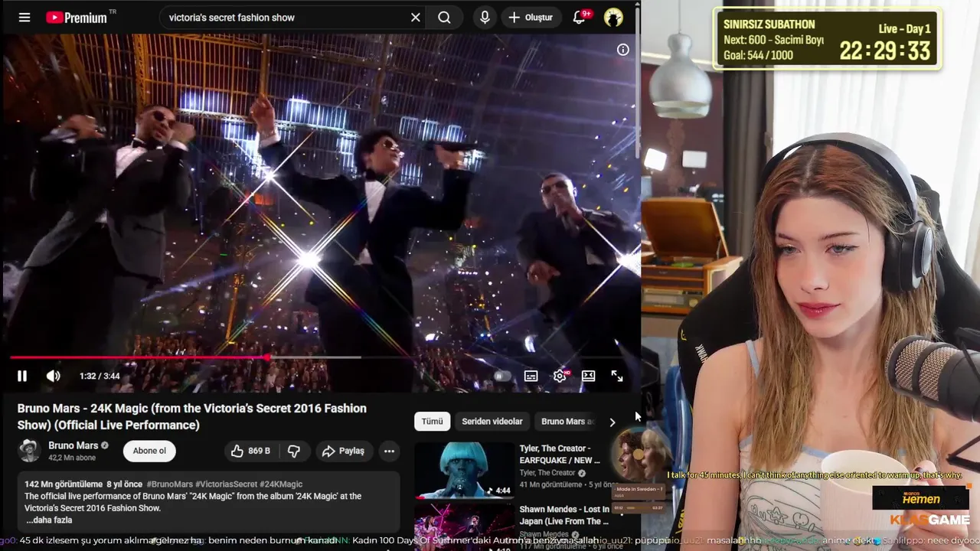The height and width of the screenshot is (551, 980).
Task: Open the Shawn Mendes - Lost In Japan title
Action: point(564,515)
